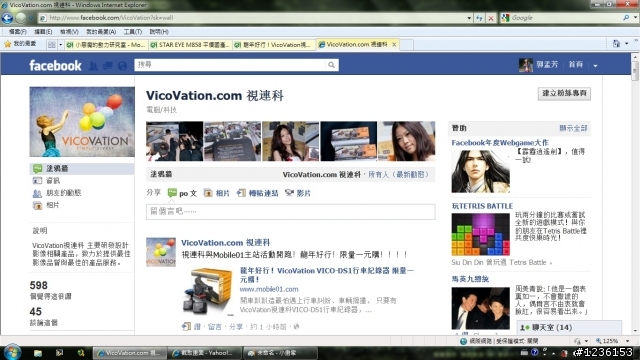Click the browser Back arrow button
640x360 pixels.
[x=8, y=18]
